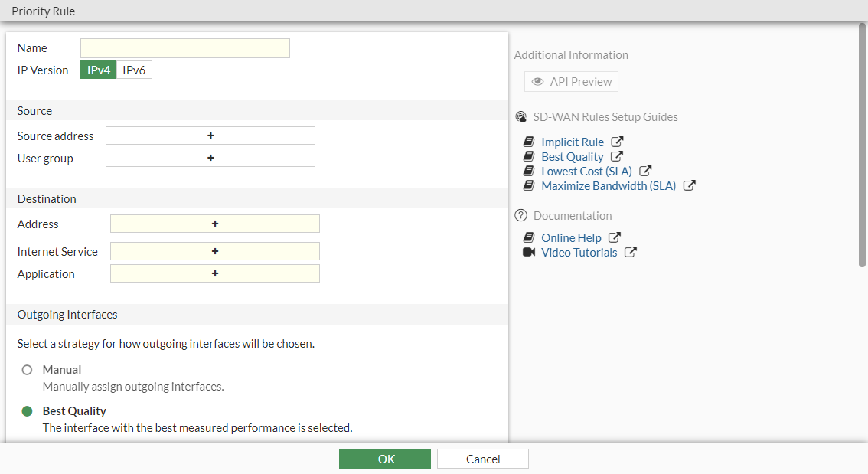868x474 pixels.
Task: Click the eye icon in API Preview
Action: (x=538, y=82)
